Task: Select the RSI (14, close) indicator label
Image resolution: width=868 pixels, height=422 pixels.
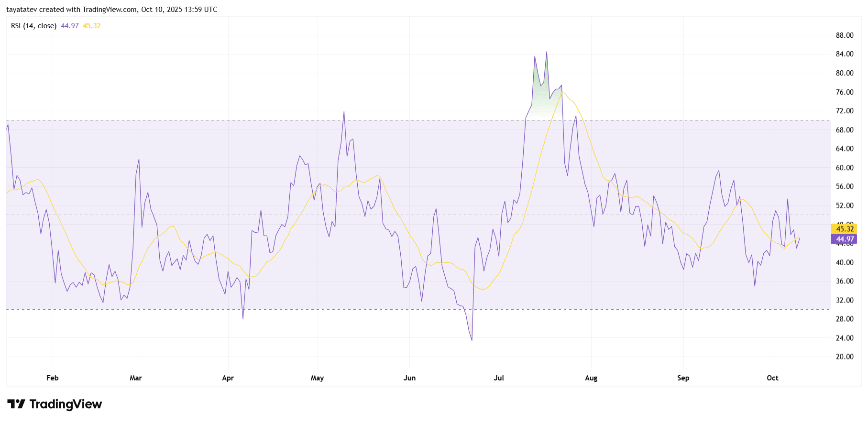Action: [33, 26]
